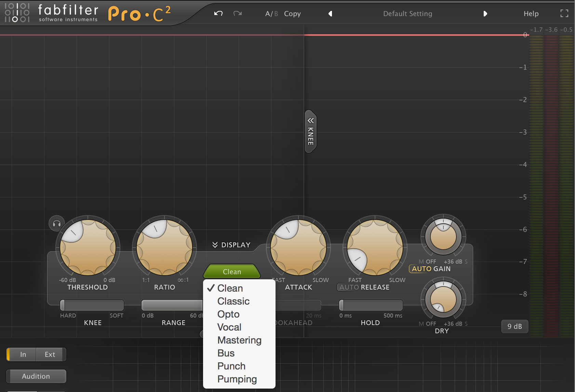
Task: Click the Threshold knob
Action: point(88,247)
